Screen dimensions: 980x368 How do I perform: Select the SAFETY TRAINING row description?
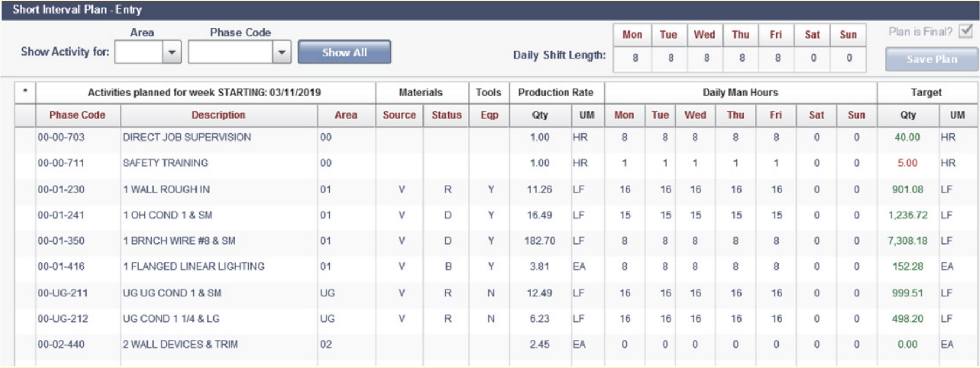(166, 163)
